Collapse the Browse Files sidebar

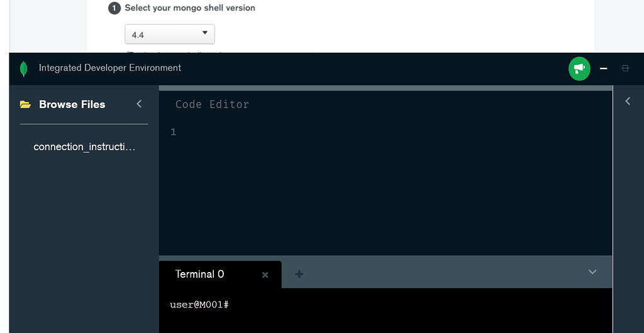[139, 104]
